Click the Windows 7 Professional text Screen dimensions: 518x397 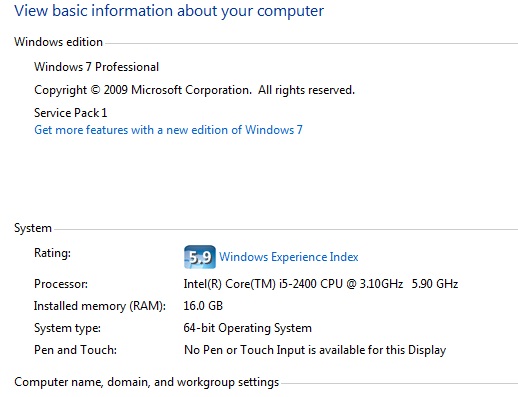coord(96,67)
